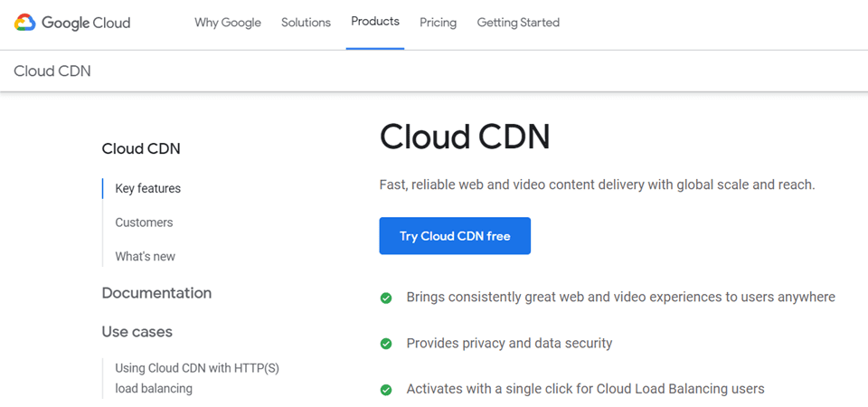
Task: Open the Solutions navigation menu
Action: (x=306, y=23)
